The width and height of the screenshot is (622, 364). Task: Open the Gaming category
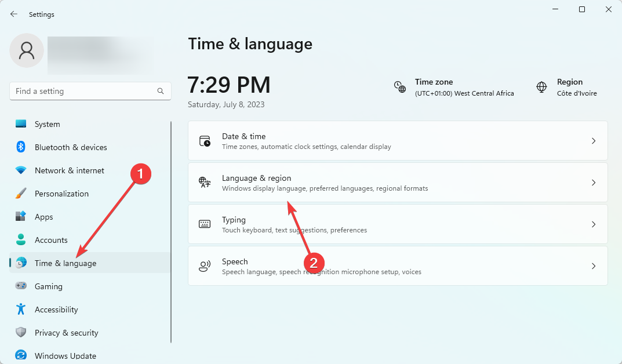90,286
